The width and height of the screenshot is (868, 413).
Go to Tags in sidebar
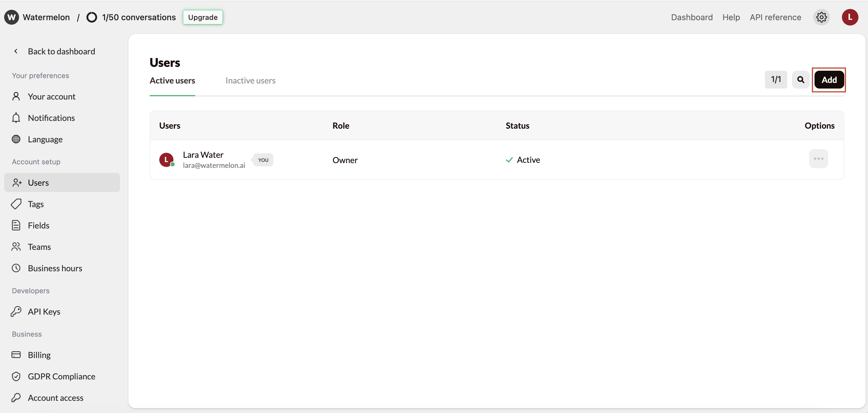[36, 204]
